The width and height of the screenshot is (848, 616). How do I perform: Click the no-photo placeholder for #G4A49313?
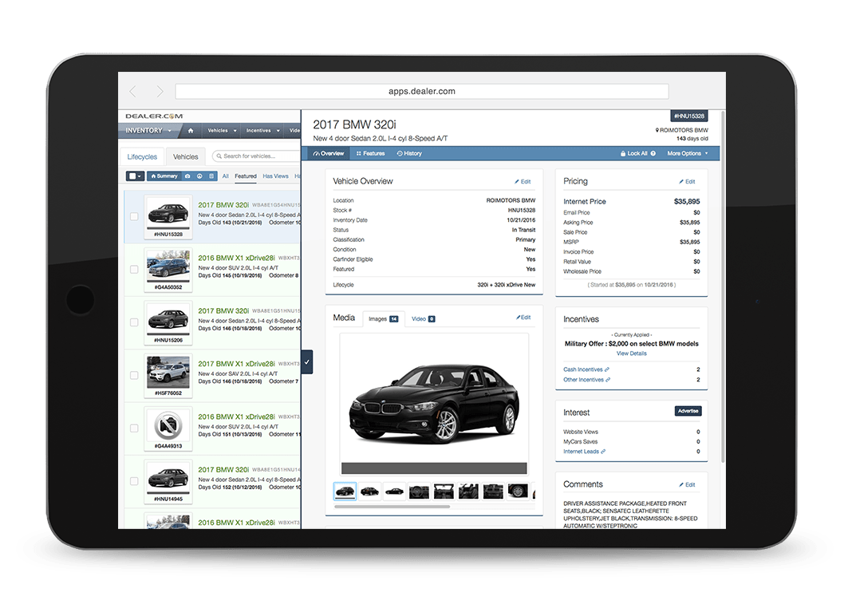click(x=168, y=425)
